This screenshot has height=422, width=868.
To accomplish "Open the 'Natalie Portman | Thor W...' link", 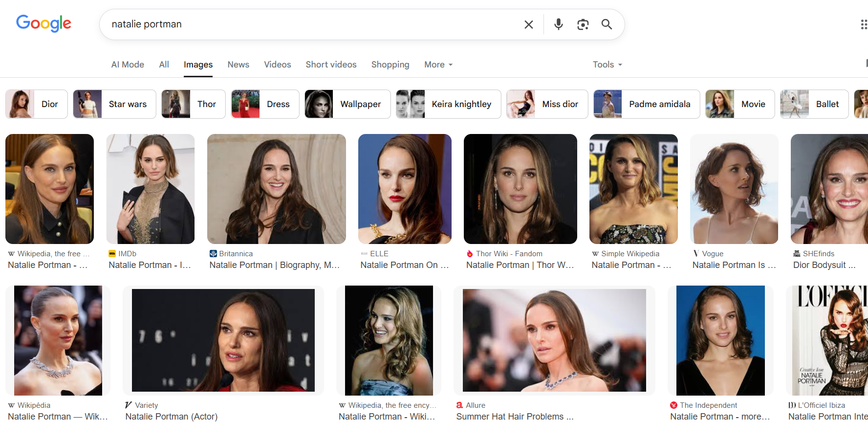I will pyautogui.click(x=520, y=265).
